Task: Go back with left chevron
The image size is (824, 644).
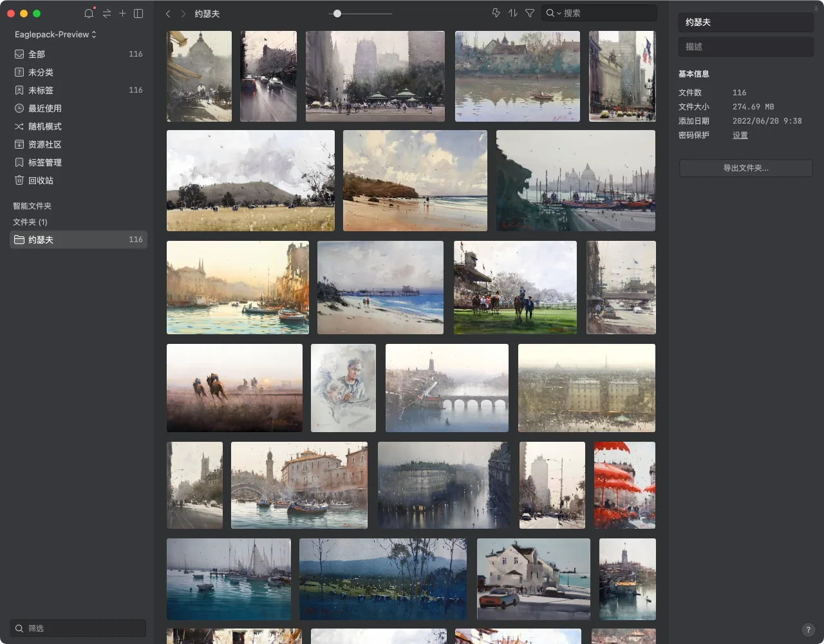Action: click(168, 13)
